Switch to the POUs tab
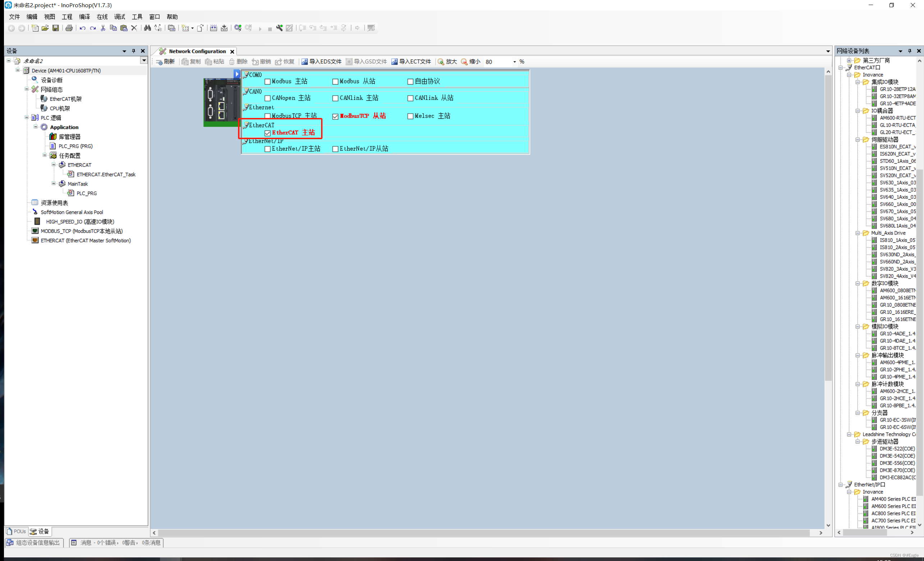 [16, 532]
